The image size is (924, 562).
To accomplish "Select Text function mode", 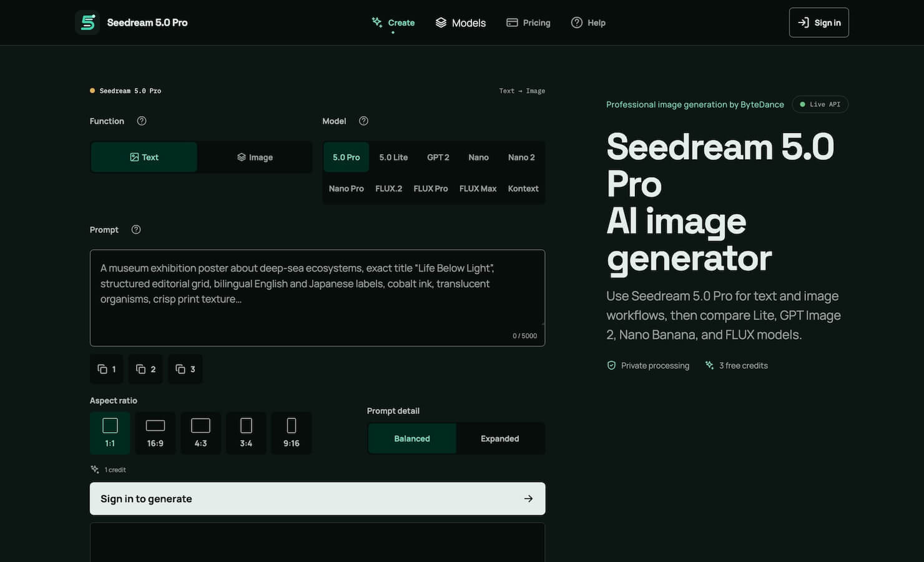I will click(x=144, y=157).
